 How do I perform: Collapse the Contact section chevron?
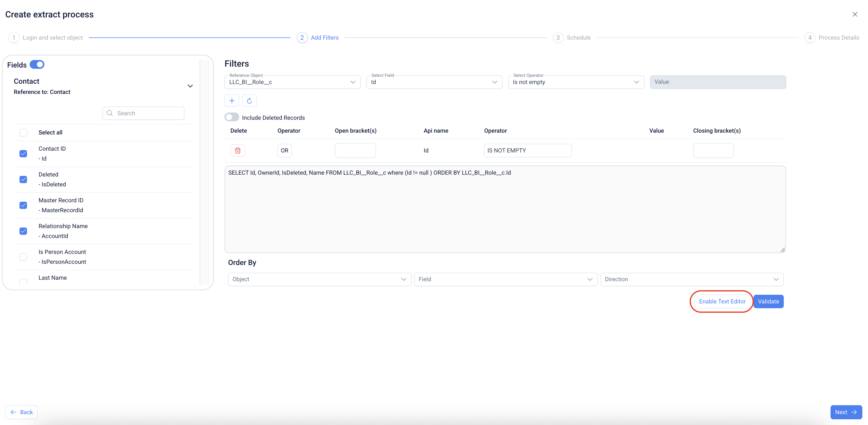coord(190,86)
